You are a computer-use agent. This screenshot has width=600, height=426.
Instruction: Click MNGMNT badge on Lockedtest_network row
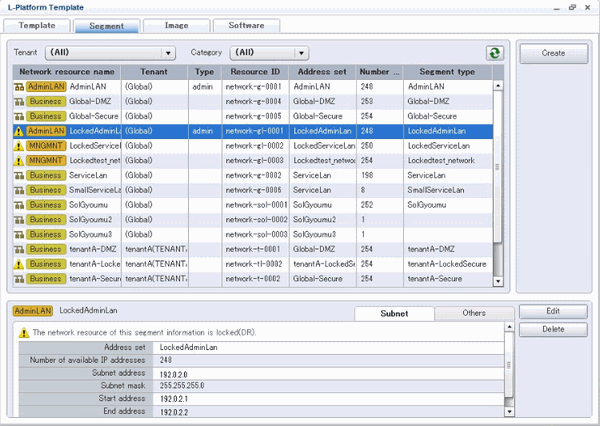tap(46, 160)
